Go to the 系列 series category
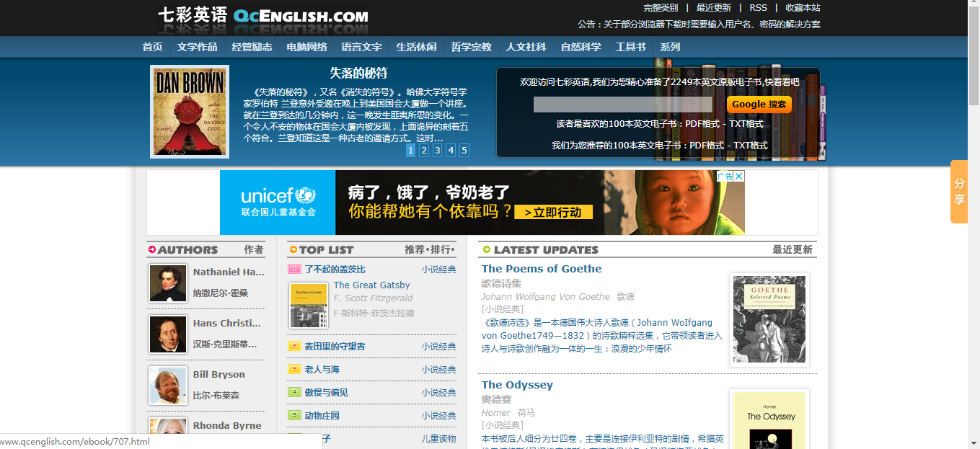The height and width of the screenshot is (449, 980). [x=671, y=47]
